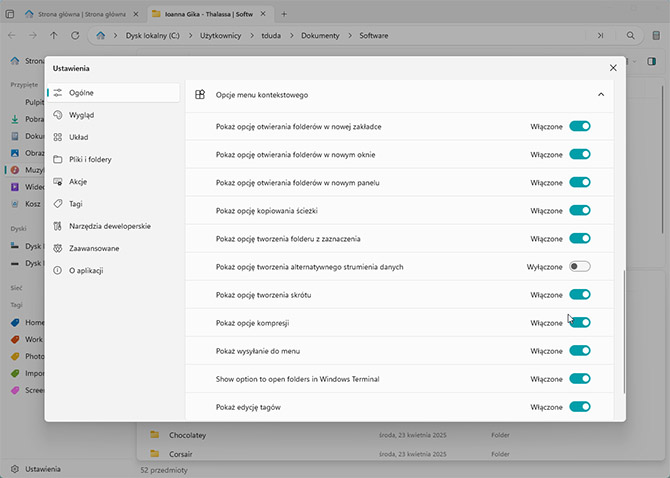The width and height of the screenshot is (670, 478).
Task: Open the Ogólne settings section
Action: (113, 93)
